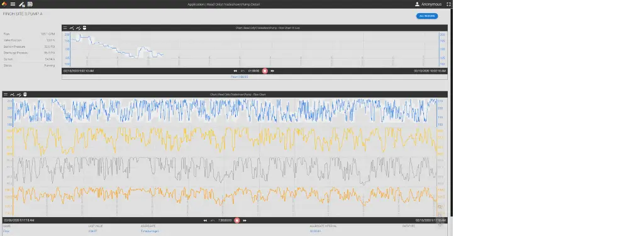Click the Discharge Pressure reading row
The height and width of the screenshot is (236, 644).
pos(29,53)
